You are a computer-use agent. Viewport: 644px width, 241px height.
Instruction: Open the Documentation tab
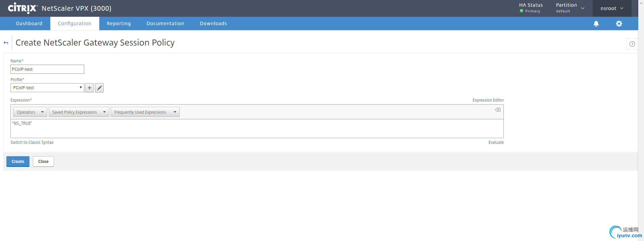(165, 23)
